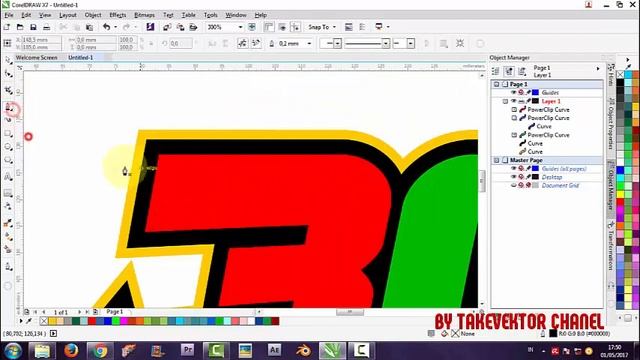The image size is (640, 360).
Task: Show the Document Grid via its eye icon
Action: (x=514, y=185)
